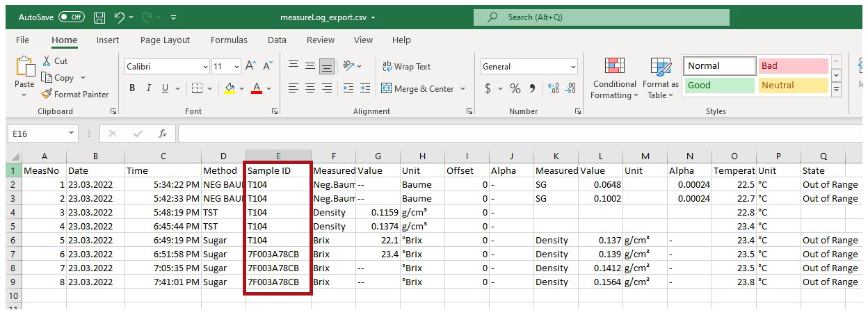Switch to the Data tab
Image resolution: width=868 pixels, height=315 pixels.
[x=277, y=40]
